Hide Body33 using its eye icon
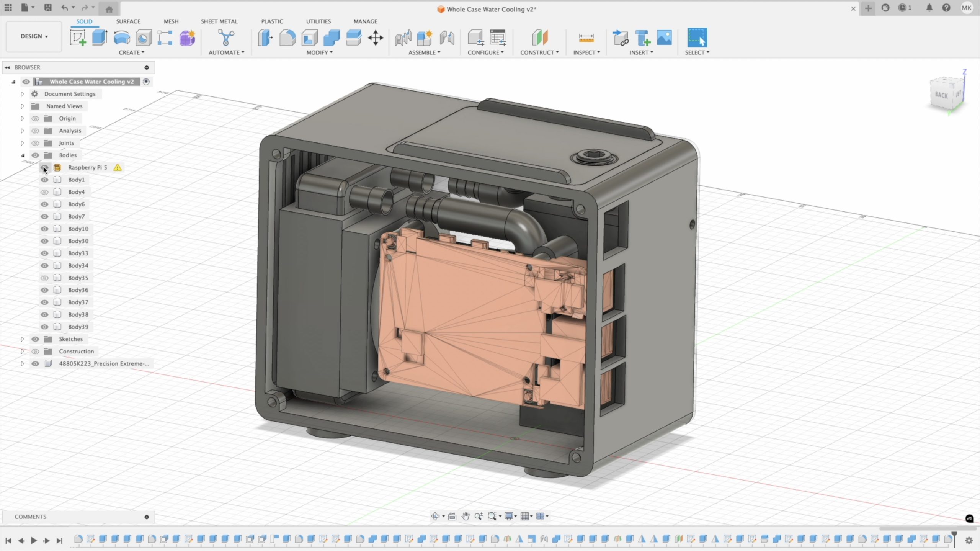980x551 pixels. pyautogui.click(x=44, y=253)
